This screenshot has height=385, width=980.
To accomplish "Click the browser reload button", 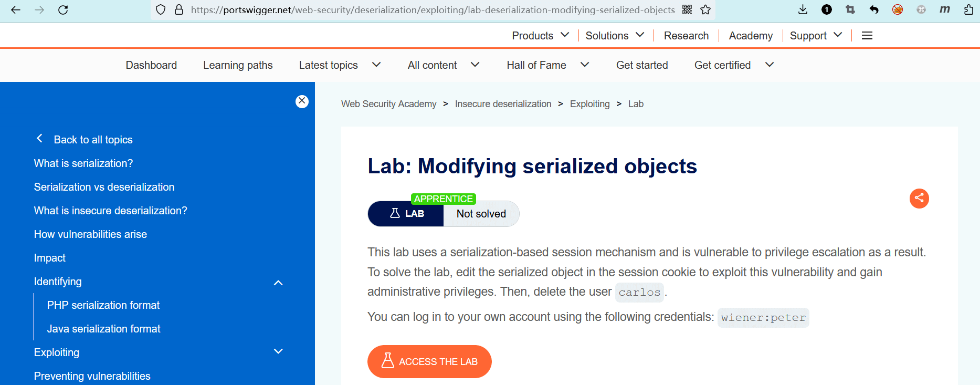I will click(63, 10).
